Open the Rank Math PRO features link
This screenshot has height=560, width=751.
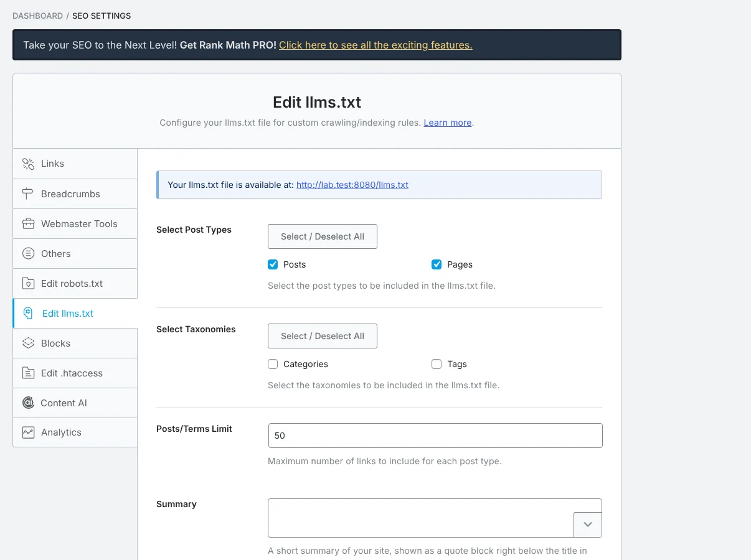point(375,45)
